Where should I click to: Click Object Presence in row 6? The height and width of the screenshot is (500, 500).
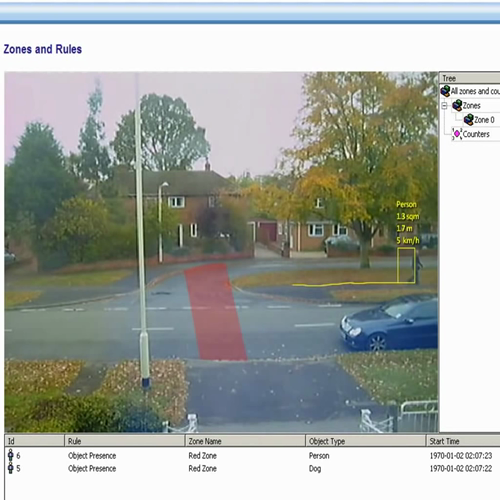[92, 456]
